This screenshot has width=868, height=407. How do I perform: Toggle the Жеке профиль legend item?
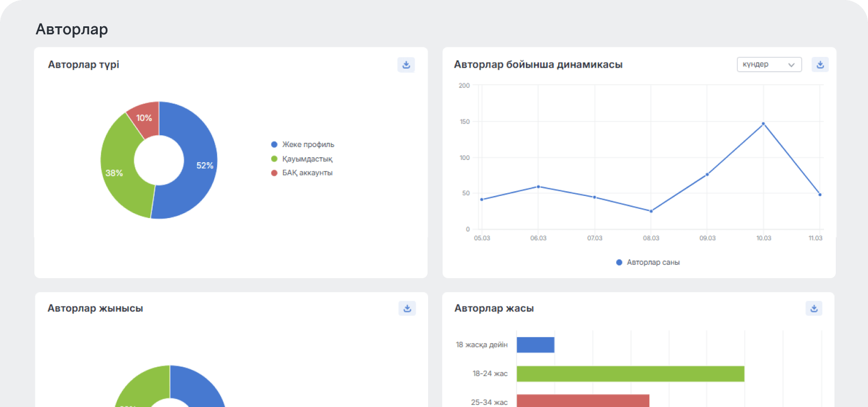click(x=302, y=144)
